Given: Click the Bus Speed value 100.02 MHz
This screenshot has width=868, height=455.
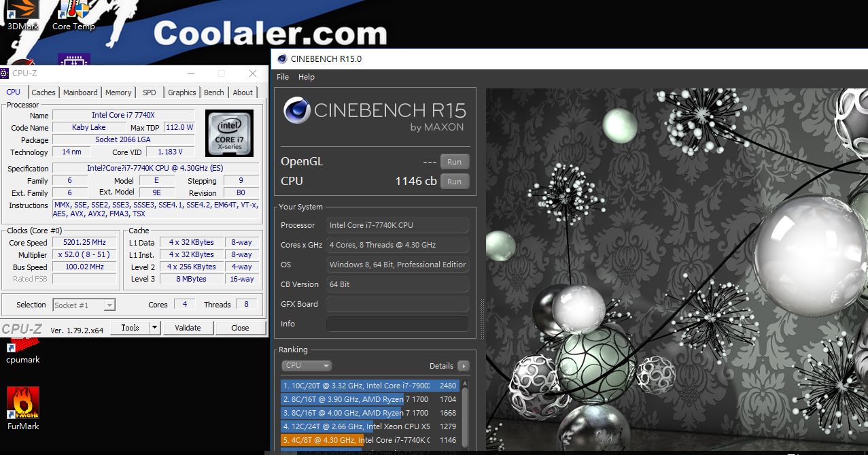Looking at the screenshot, I should pyautogui.click(x=86, y=267).
